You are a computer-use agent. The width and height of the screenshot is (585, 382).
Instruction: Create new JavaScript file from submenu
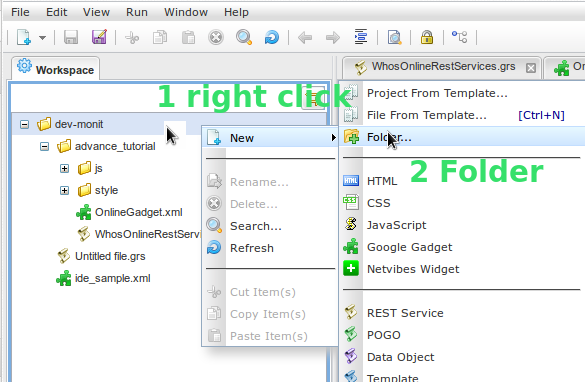tap(463, 225)
